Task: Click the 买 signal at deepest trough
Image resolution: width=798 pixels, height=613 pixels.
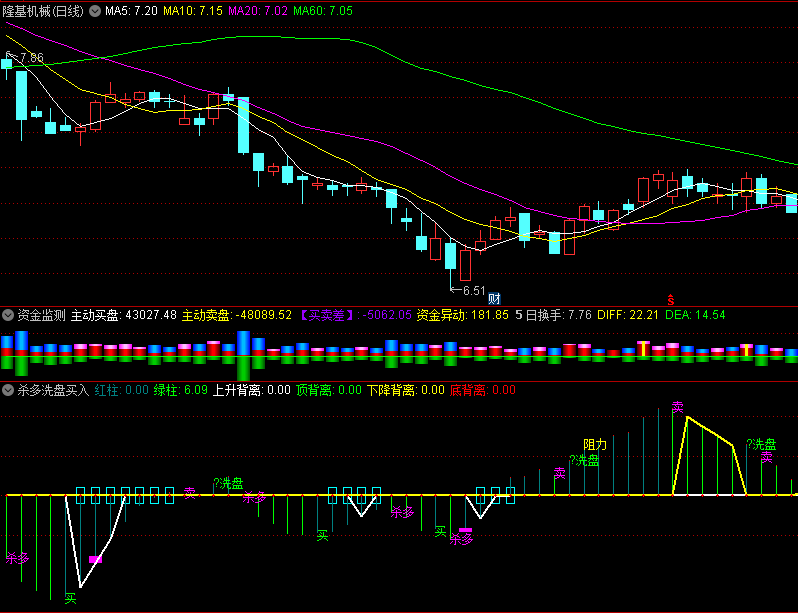Action: click(71, 598)
